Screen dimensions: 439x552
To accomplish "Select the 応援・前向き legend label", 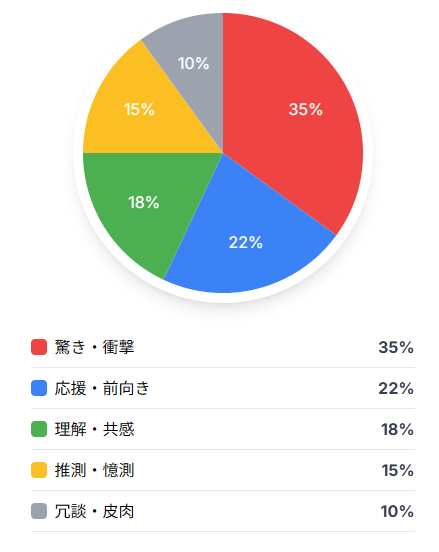I will click(x=102, y=388).
